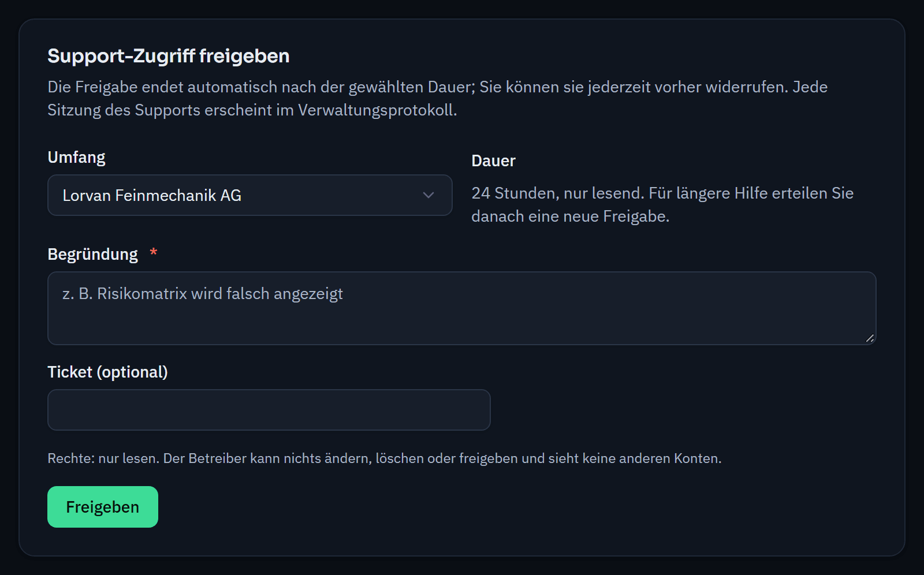Click the Support-Zugriff freigeben heading
The width and height of the screenshot is (924, 575).
click(x=169, y=56)
